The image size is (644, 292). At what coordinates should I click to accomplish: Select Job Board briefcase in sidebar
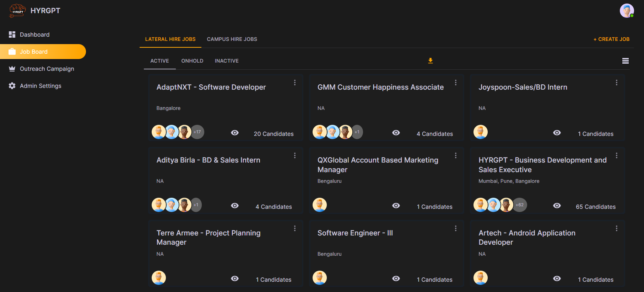(12, 52)
